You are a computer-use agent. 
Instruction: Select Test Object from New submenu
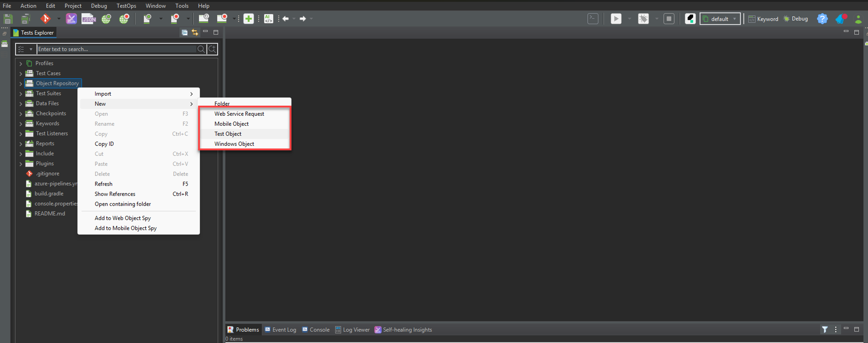(x=228, y=134)
